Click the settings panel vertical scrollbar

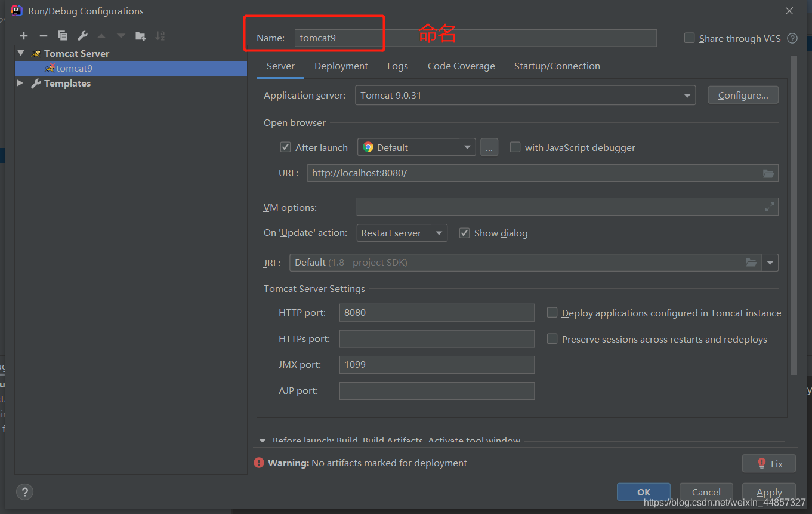click(794, 215)
